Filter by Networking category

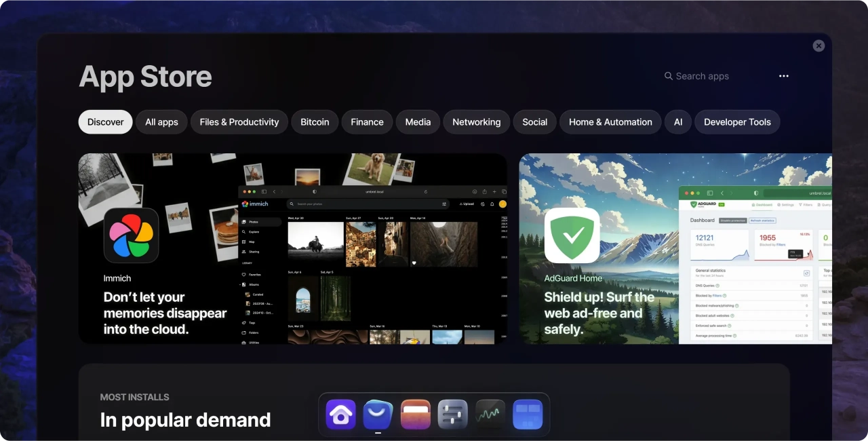coord(476,122)
